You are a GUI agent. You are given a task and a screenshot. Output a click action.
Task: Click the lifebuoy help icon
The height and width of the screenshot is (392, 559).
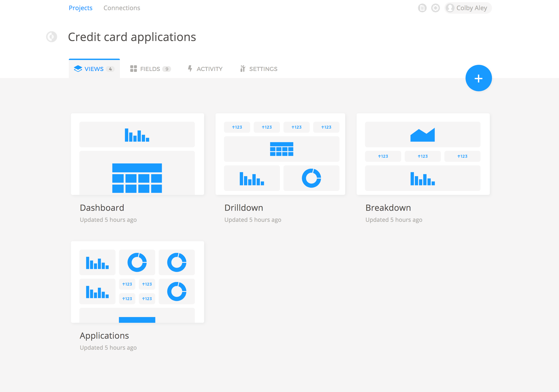(x=435, y=8)
